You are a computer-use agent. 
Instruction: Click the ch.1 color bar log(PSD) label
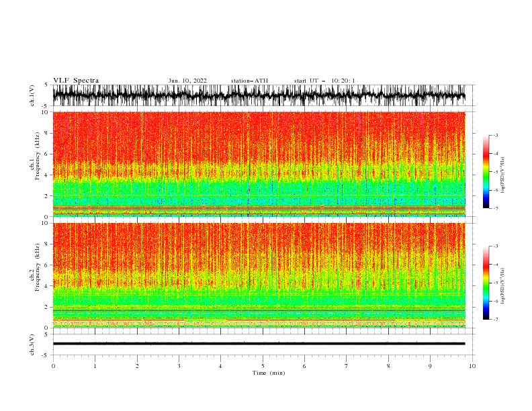pyautogui.click(x=502, y=175)
